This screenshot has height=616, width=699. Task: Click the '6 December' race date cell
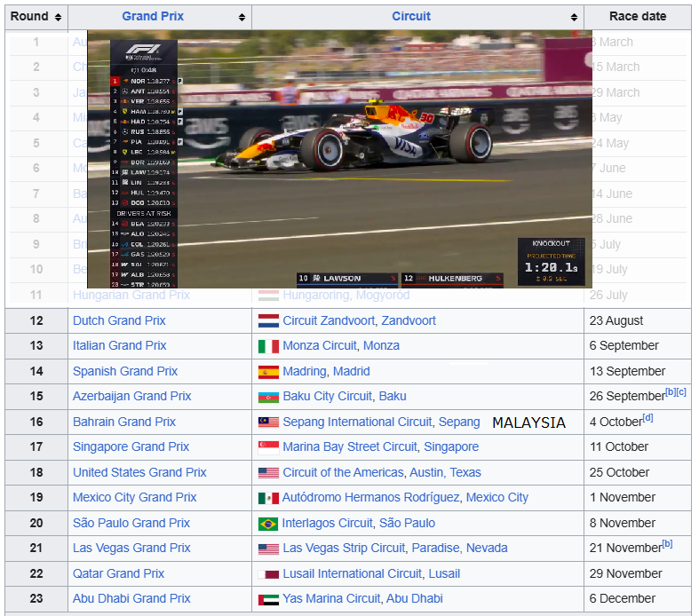point(638,598)
